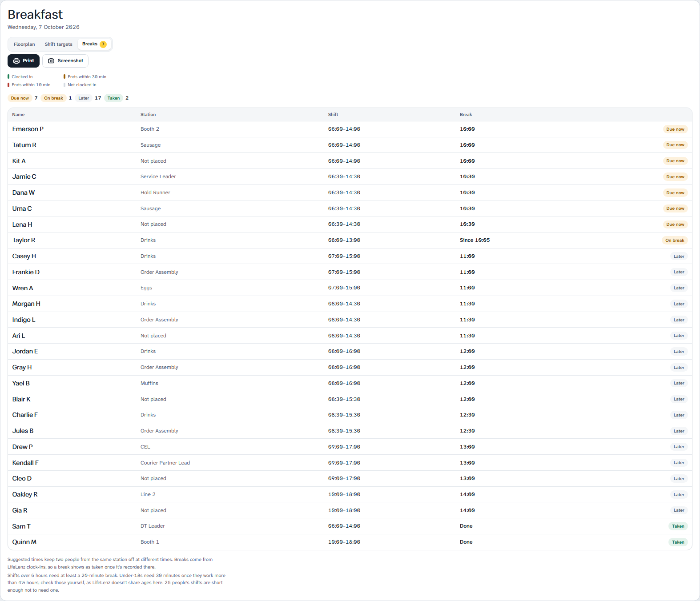Click Later badge for Morgan H
Viewport: 700px width, 601px height.
click(x=679, y=304)
